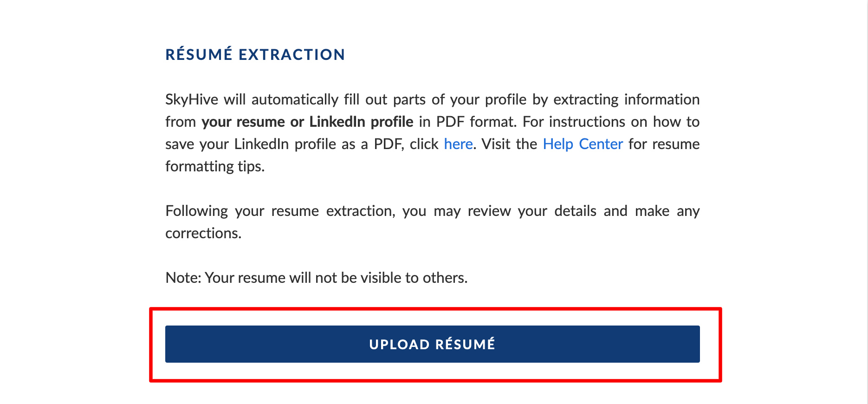Click the 'Visit the' text before Help Center

click(509, 144)
